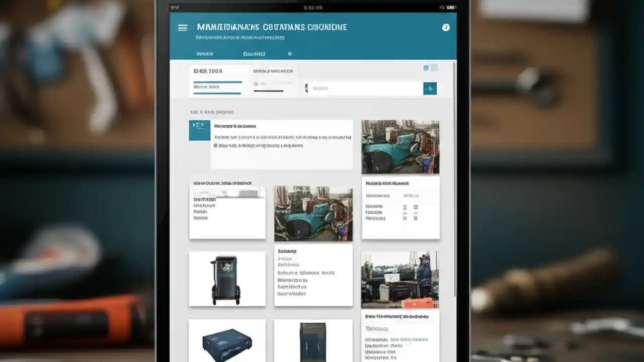This screenshot has height=362, width=644.
Task: Click the barcode scanner icon in the search field
Action: point(306,88)
